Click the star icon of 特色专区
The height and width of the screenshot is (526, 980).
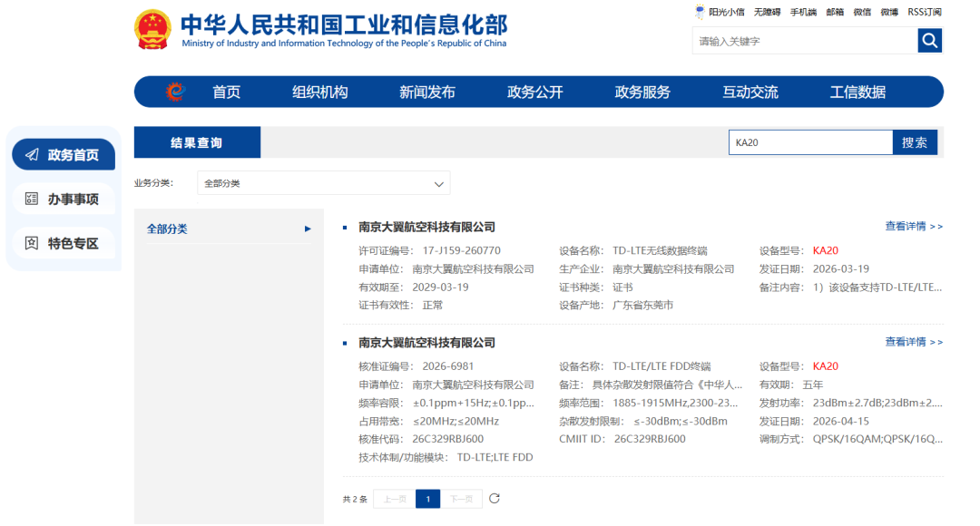point(32,243)
